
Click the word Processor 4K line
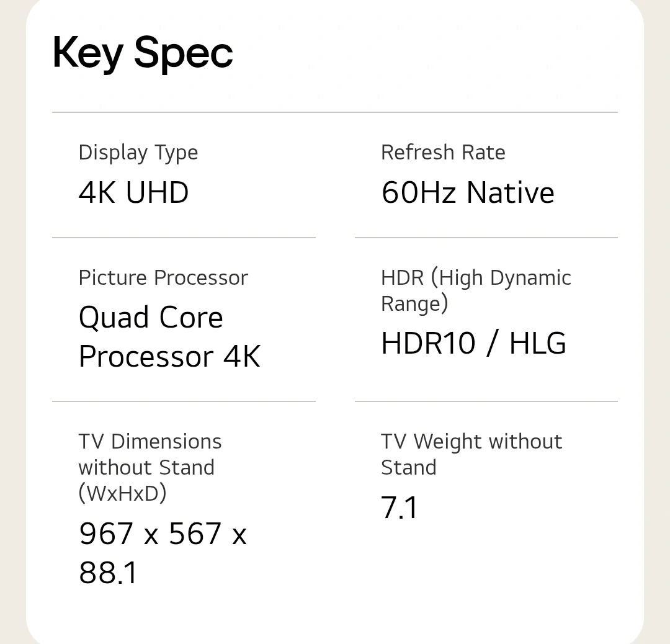pyautogui.click(x=169, y=356)
